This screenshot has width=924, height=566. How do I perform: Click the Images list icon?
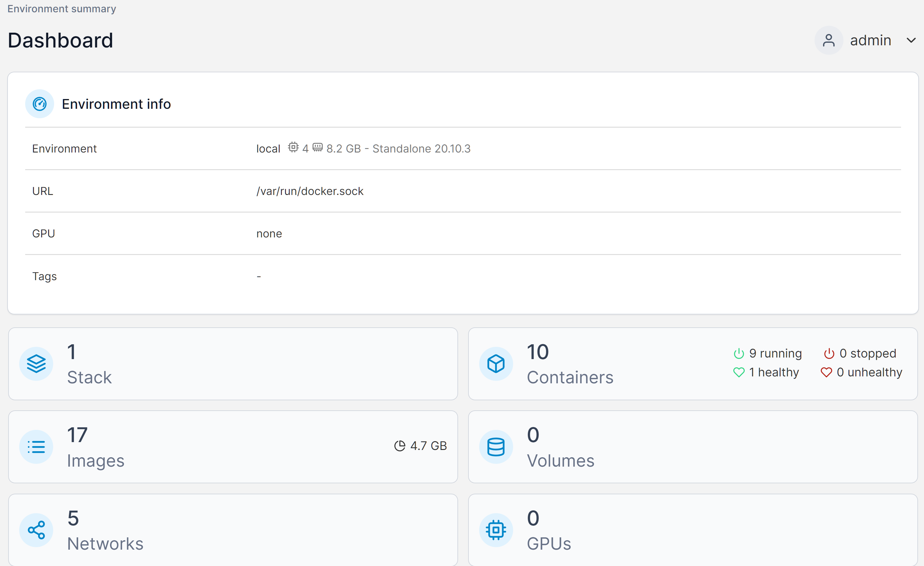(x=36, y=447)
